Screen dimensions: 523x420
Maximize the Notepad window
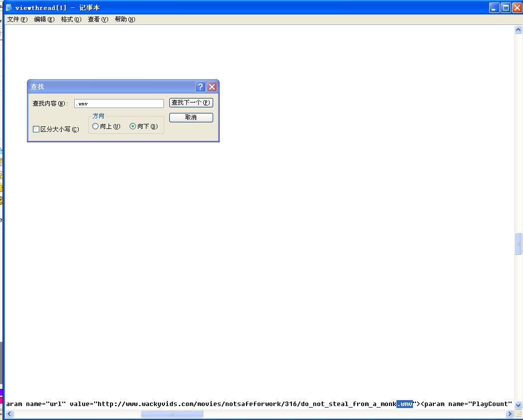tap(506, 7)
